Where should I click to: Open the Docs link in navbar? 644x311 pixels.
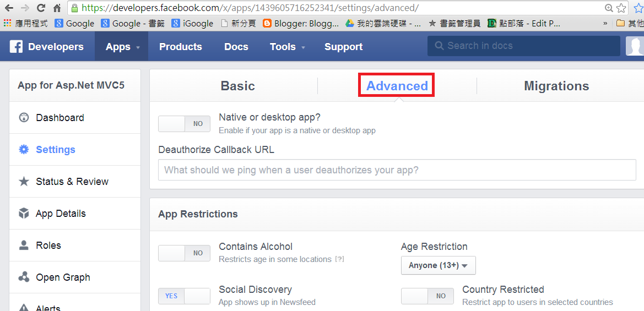[x=236, y=47]
